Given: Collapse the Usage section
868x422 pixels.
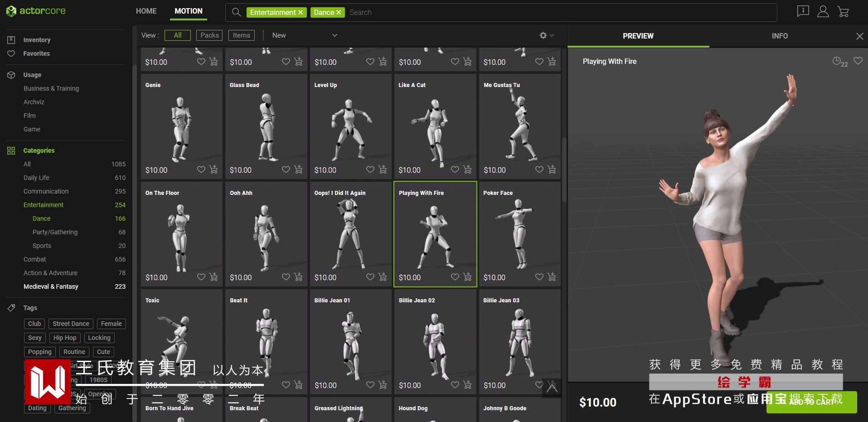Looking at the screenshot, I should click(32, 75).
